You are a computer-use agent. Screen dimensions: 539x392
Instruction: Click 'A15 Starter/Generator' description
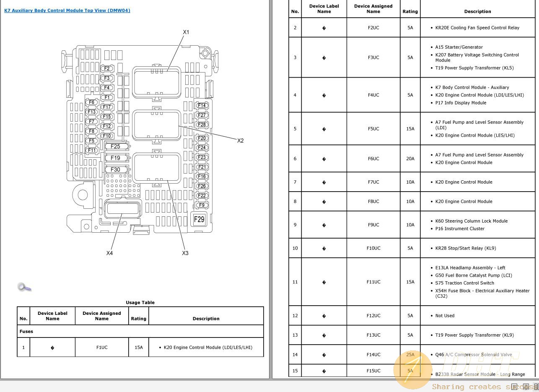coord(459,47)
